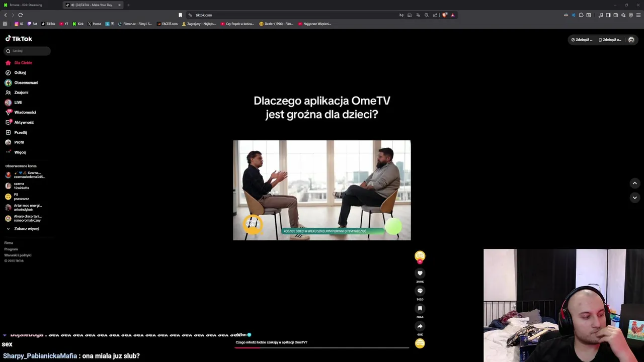Open a new browser tab
Screen dimensions: 644x362
click(x=129, y=5)
